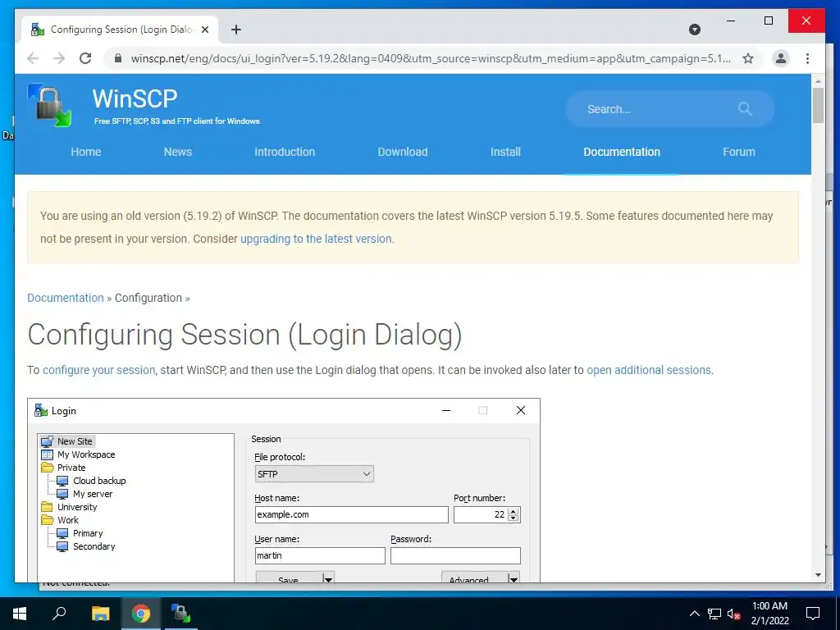The width and height of the screenshot is (840, 630).
Task: Click the muted volume tray icon
Action: pyautogui.click(x=734, y=614)
